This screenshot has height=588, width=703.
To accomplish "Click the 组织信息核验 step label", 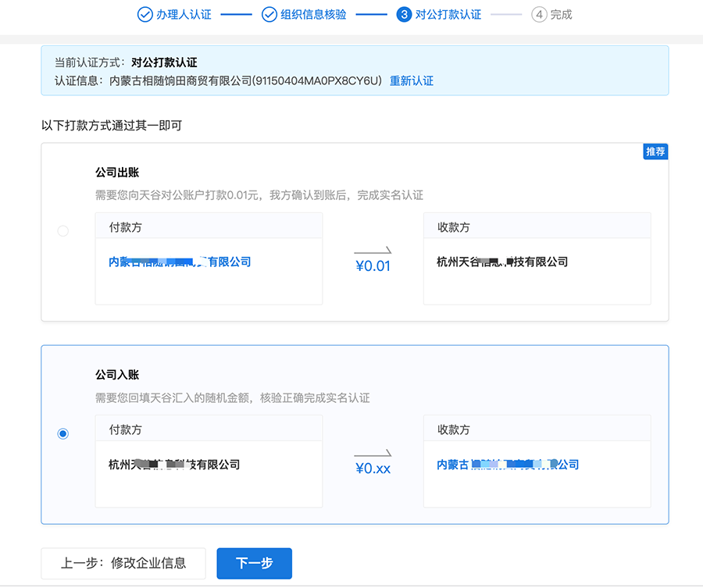I will coord(314,14).
